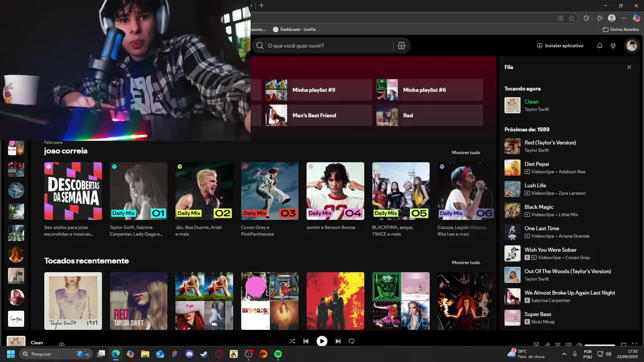Open Edge favorites list icon

tap(599, 18)
